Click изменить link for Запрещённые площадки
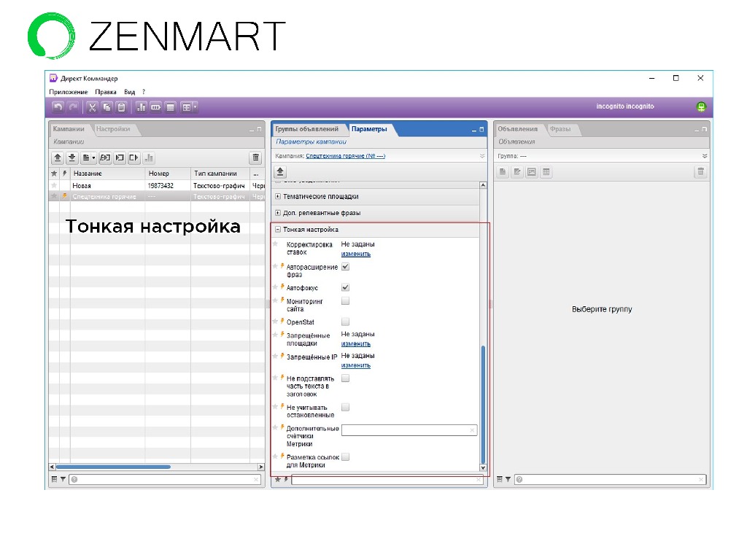The image size is (747, 560). point(355,344)
